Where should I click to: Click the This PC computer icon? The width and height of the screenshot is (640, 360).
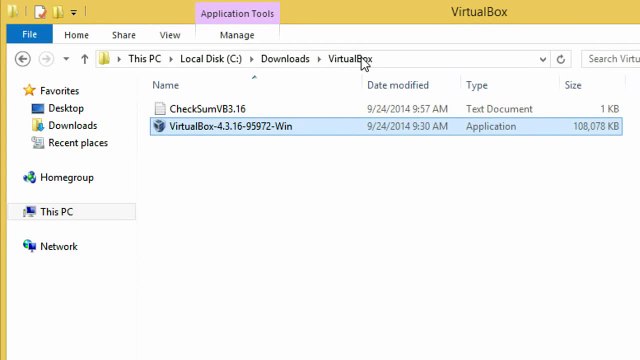point(29,211)
